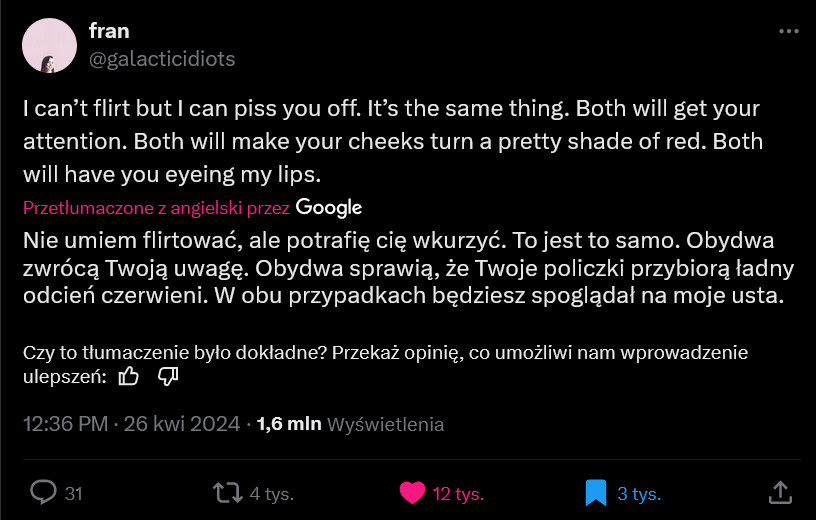Click the 4 tys. repost count
Viewport: 816px width, 520px height.
270,493
